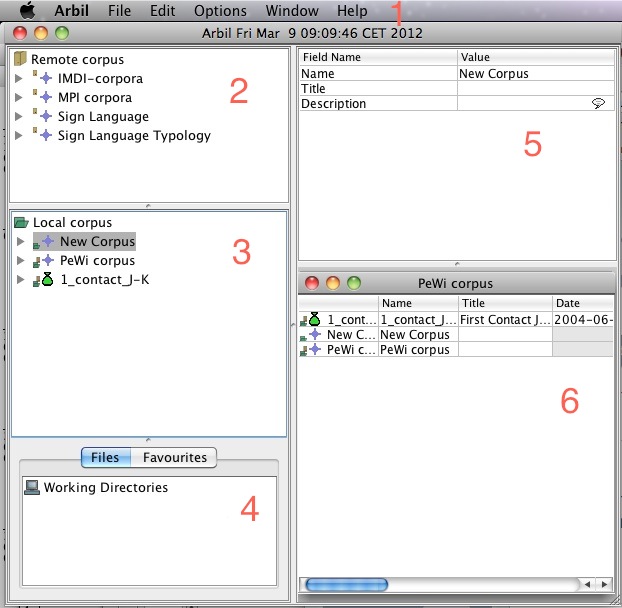The width and height of the screenshot is (622, 608).
Task: Click the Sign Language Typology node icon
Action: coord(45,136)
